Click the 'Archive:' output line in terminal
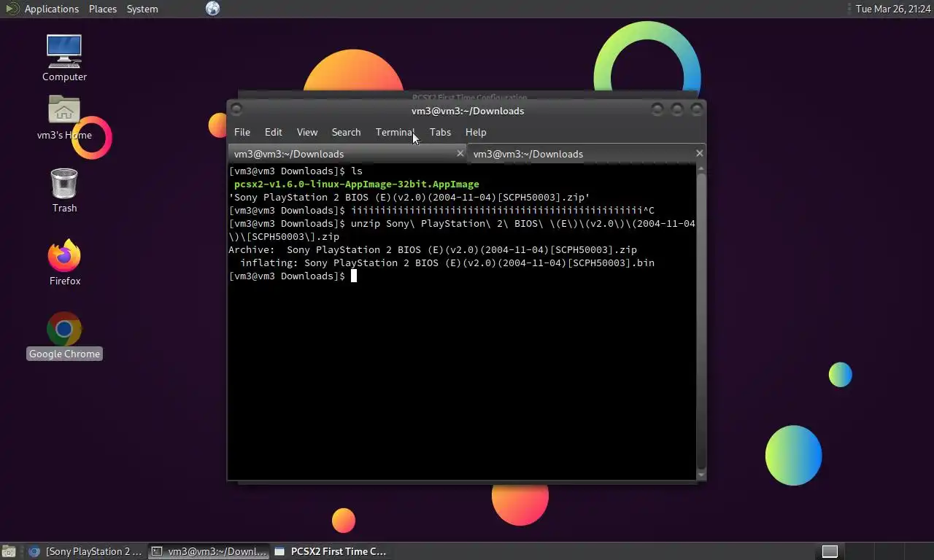Screen dimensions: 934x560 coord(433,249)
